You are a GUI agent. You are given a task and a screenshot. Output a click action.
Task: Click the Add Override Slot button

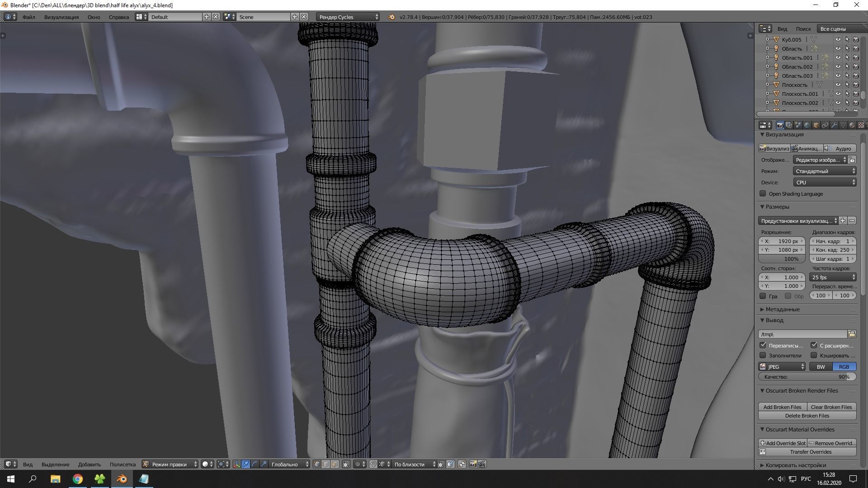[x=782, y=443]
